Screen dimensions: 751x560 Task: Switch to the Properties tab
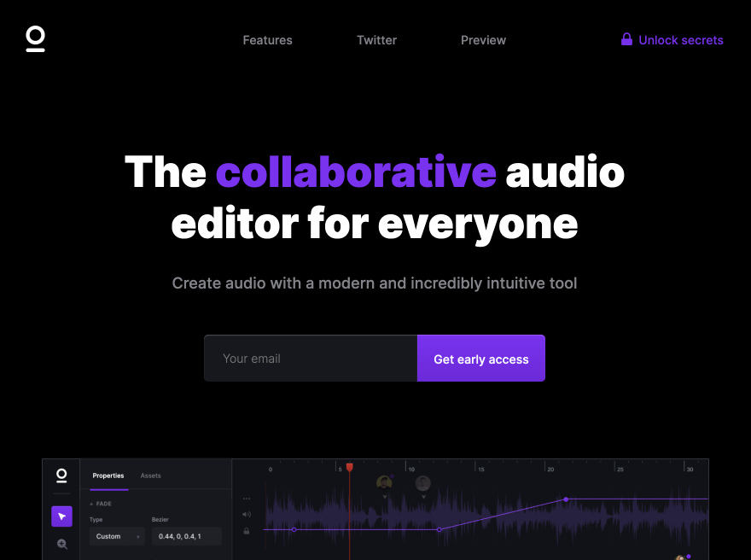point(108,475)
